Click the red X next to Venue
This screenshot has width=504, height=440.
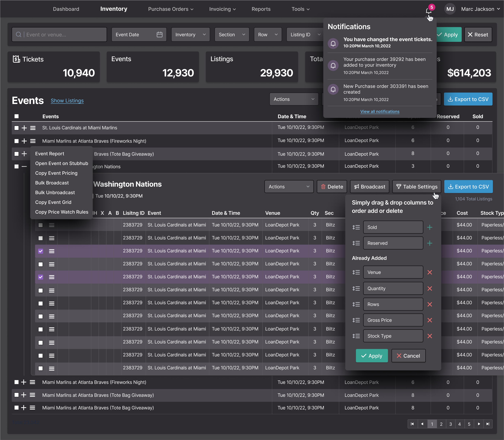(x=430, y=272)
